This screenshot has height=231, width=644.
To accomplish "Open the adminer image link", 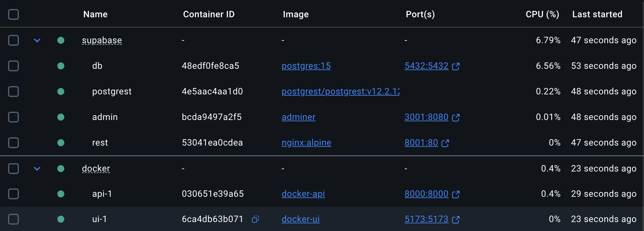I will click(x=299, y=117).
